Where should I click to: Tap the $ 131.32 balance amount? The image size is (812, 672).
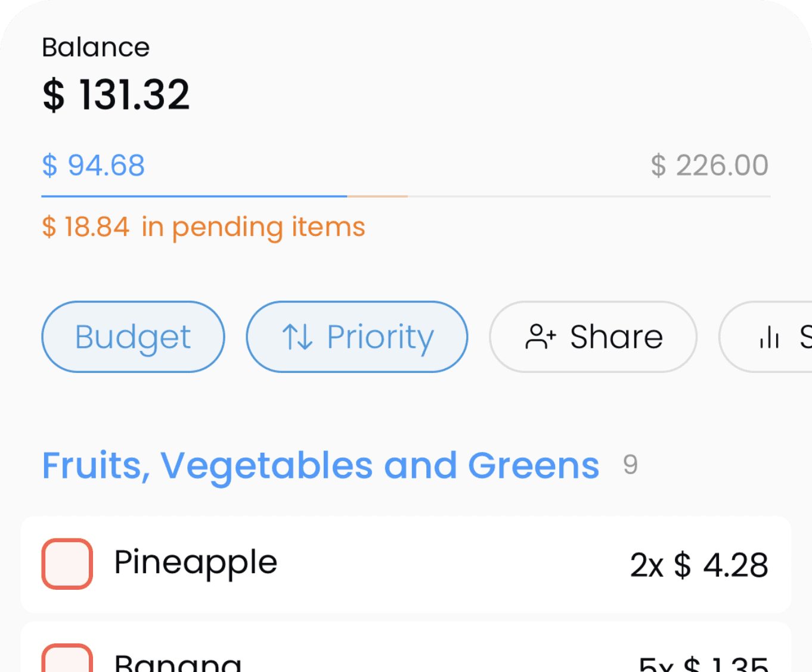point(116,95)
